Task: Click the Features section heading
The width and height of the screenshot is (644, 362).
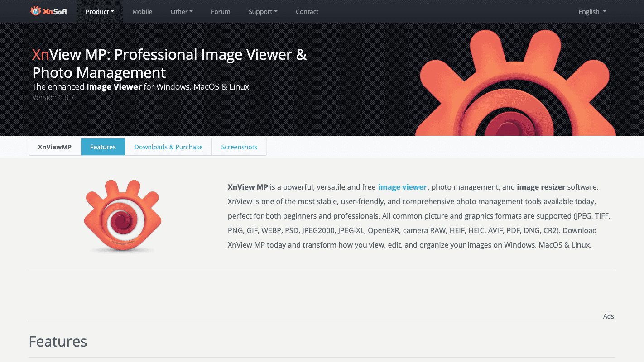Action: click(x=58, y=341)
